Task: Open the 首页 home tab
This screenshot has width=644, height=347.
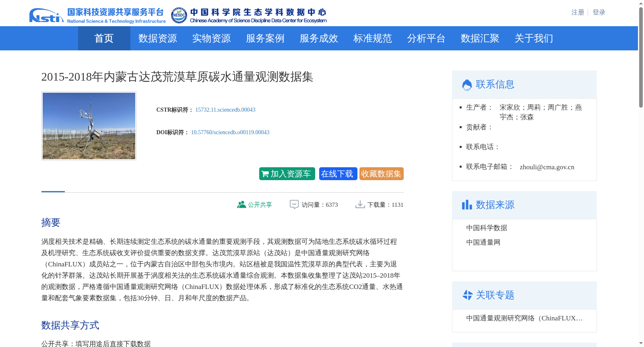Action: click(104, 38)
